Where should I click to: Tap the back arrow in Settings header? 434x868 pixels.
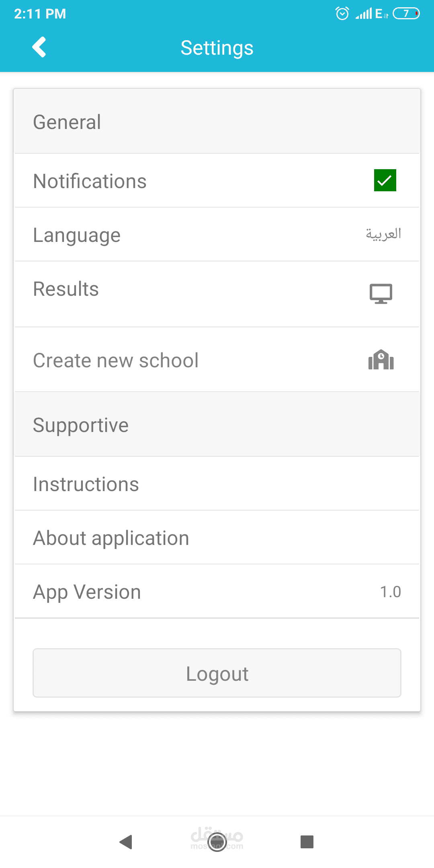tap(39, 47)
